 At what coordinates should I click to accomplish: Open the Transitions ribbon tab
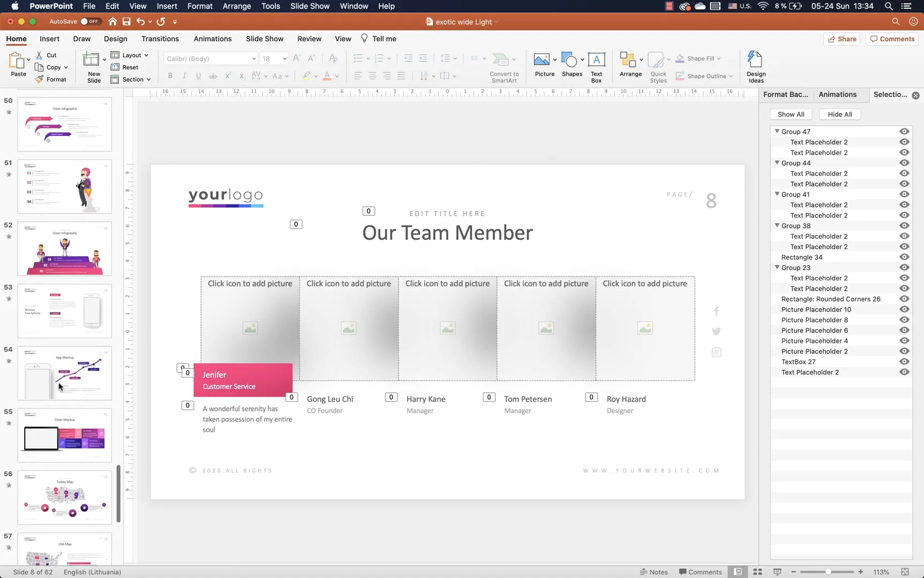coord(160,39)
